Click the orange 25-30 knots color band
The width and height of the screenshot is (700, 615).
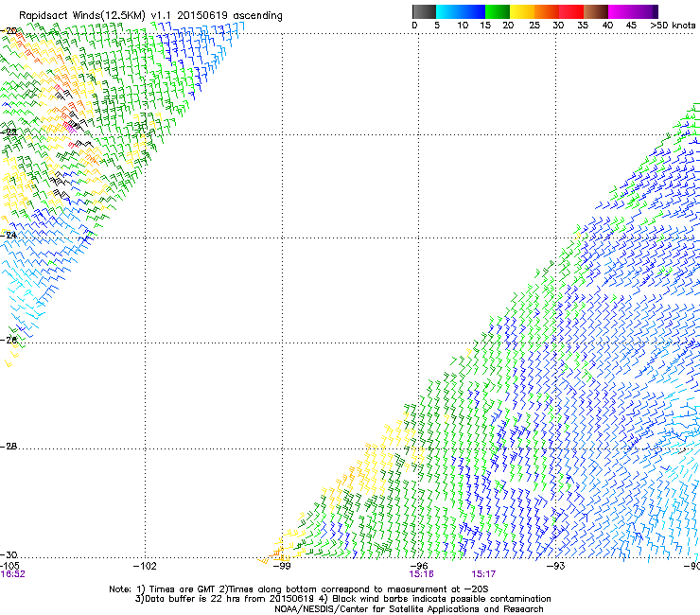tap(547, 11)
